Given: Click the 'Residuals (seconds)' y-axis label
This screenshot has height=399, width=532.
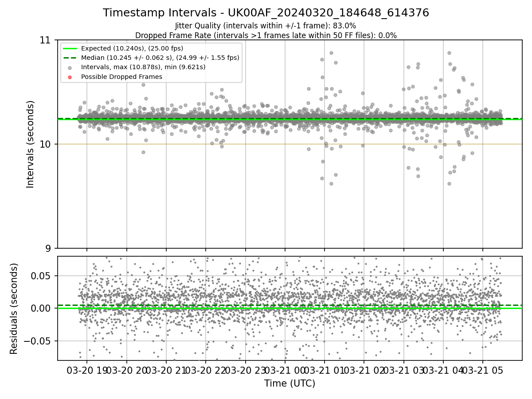Looking at the screenshot, I should 14,309.
